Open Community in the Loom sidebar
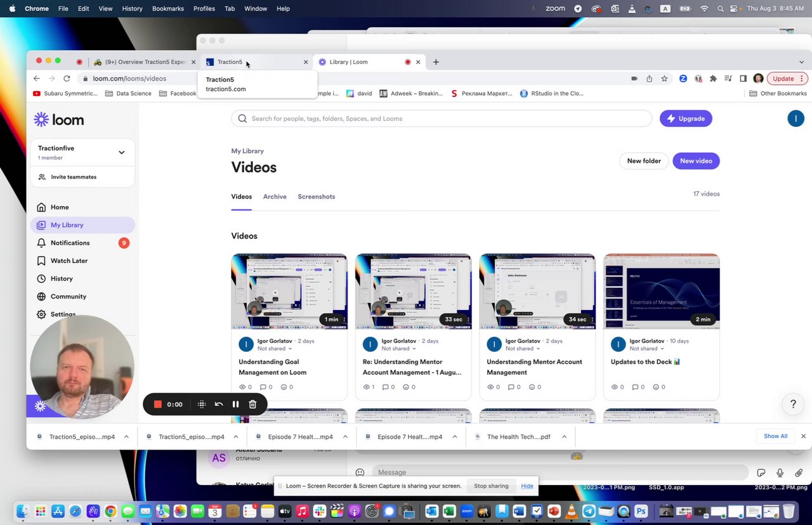812x525 pixels. coord(82,296)
